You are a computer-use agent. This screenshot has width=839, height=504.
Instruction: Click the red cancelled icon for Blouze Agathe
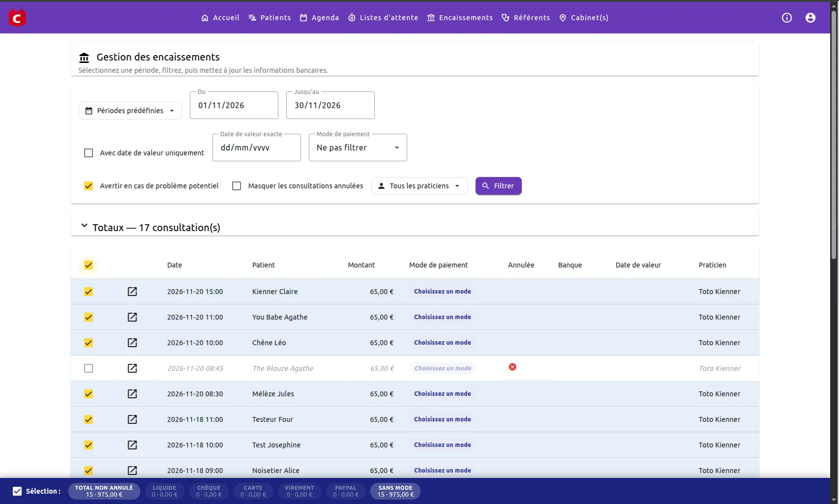pyautogui.click(x=512, y=367)
